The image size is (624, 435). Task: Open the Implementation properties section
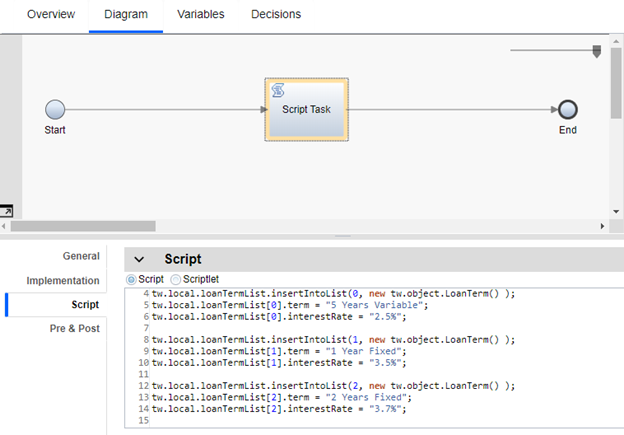[x=63, y=281]
